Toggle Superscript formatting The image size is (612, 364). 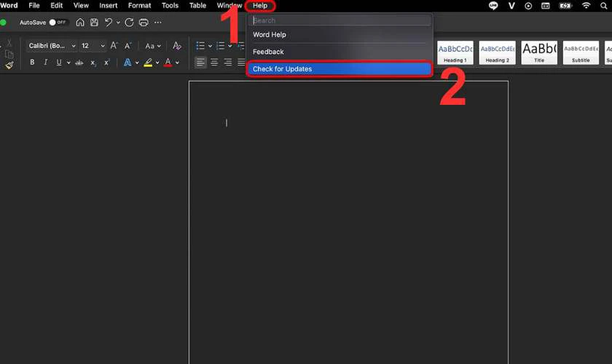tap(106, 62)
